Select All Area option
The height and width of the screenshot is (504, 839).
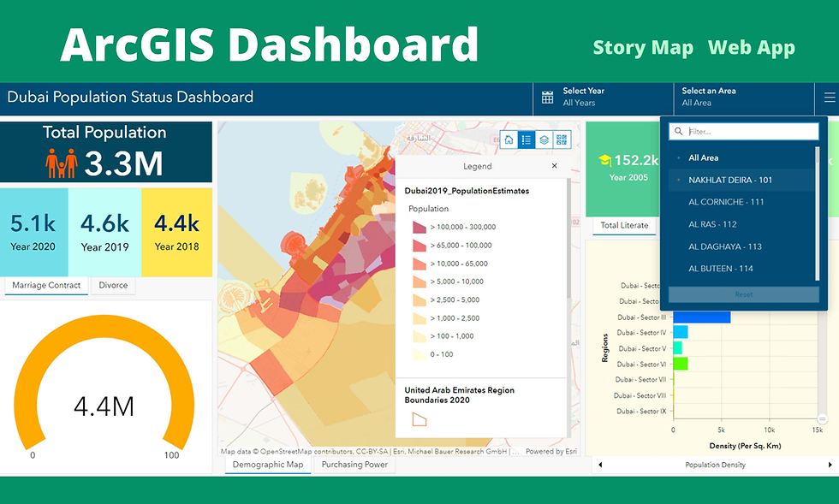coord(741,157)
